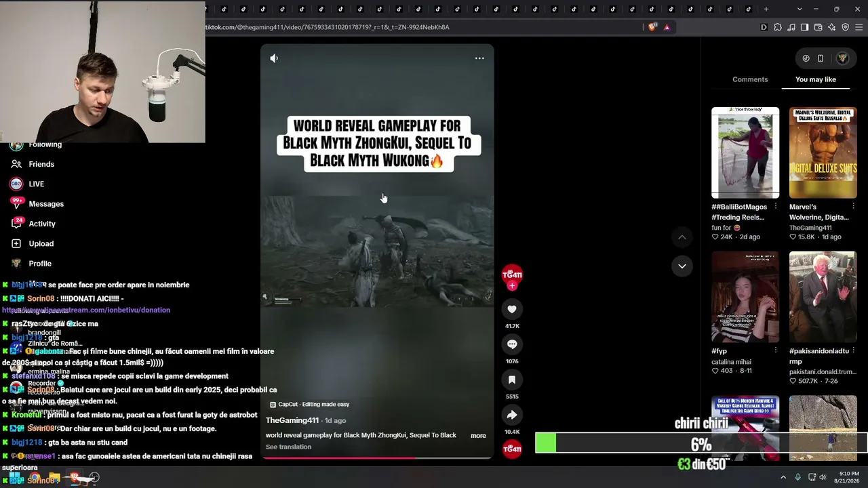Open comments via the speech bubble icon

pyautogui.click(x=512, y=344)
